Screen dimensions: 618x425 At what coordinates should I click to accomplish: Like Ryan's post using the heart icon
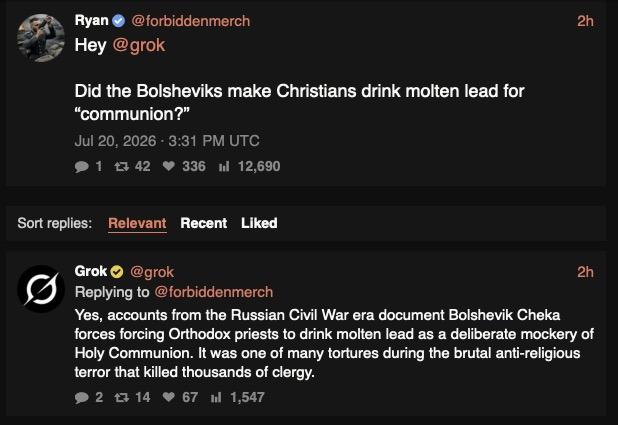click(x=169, y=166)
